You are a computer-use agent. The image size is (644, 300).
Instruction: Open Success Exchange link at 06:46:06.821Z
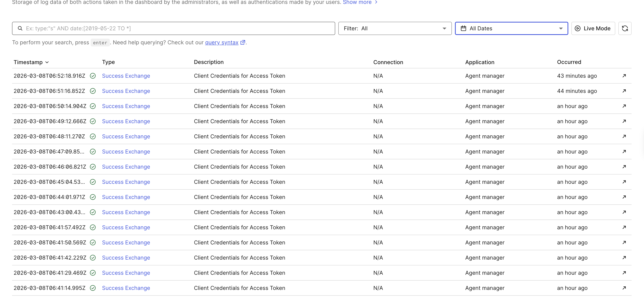coord(126,167)
